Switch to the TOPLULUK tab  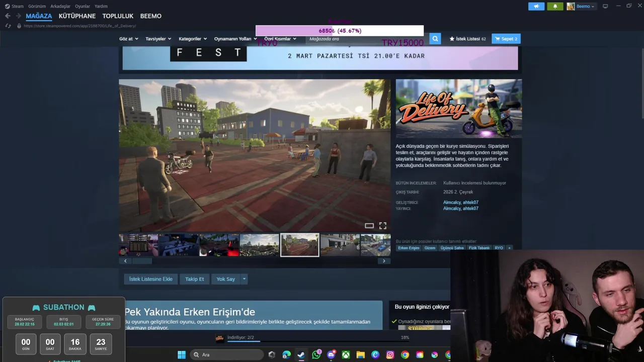(118, 16)
